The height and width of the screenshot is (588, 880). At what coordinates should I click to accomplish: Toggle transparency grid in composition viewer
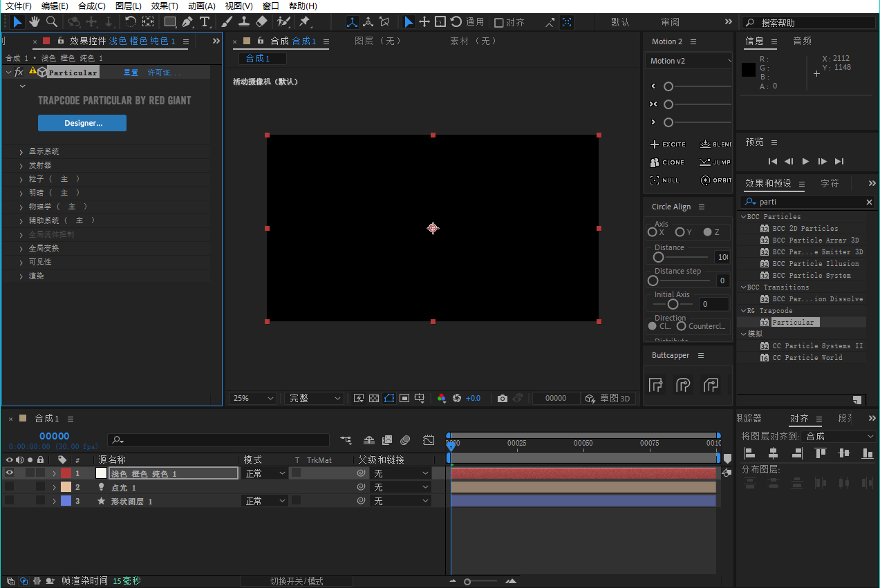tap(374, 399)
